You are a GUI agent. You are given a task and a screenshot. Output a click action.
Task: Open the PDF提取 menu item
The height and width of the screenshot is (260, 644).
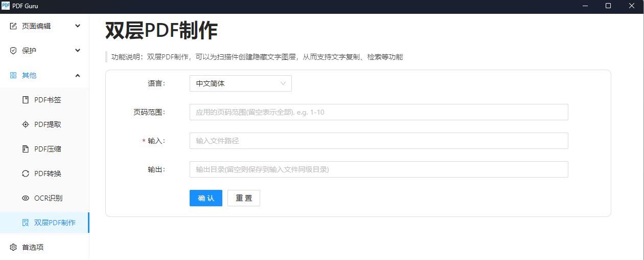pyautogui.click(x=44, y=124)
